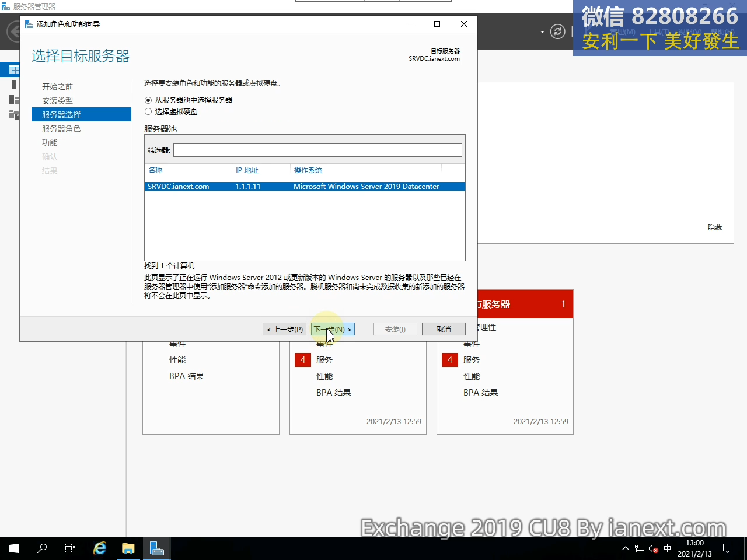
Task: Open the taskbar search icon
Action: pyautogui.click(x=42, y=548)
